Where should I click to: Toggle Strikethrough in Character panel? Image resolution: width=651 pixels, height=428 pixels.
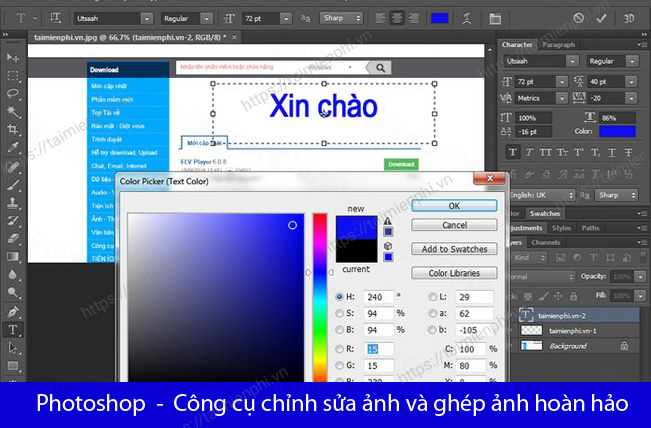pos(629,152)
